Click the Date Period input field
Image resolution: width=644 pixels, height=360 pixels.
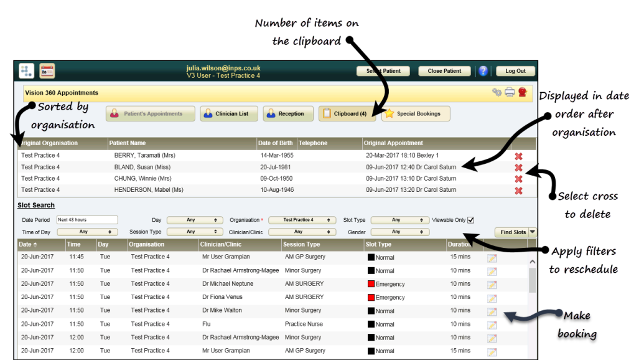coord(86,220)
